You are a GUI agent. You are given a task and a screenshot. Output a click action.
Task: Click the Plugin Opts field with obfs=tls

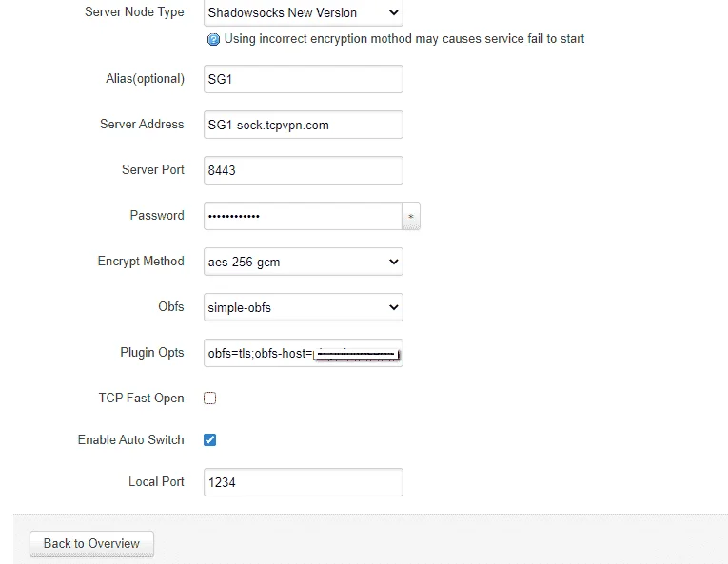pos(304,353)
